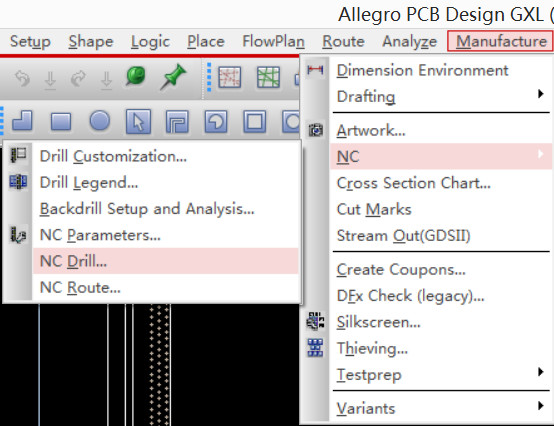Select Cross Section Chart
Image resolution: width=554 pixels, height=426 pixels.
pos(441,183)
